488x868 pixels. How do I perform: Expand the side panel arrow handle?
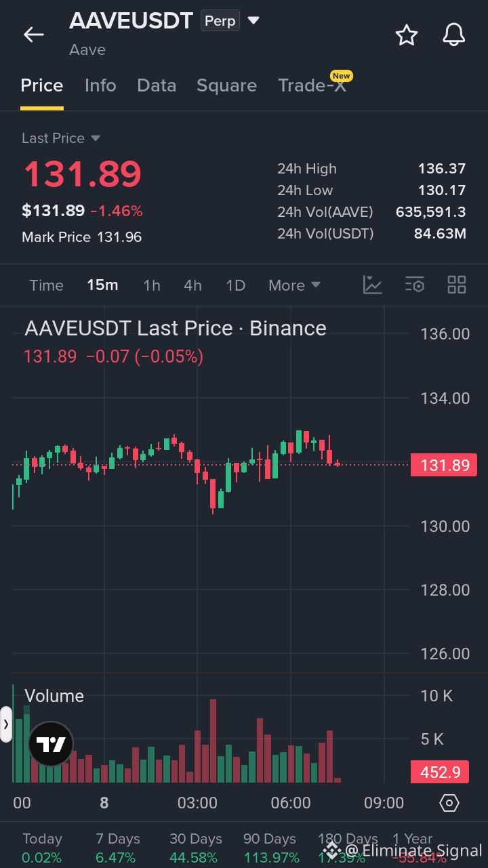(x=6, y=724)
